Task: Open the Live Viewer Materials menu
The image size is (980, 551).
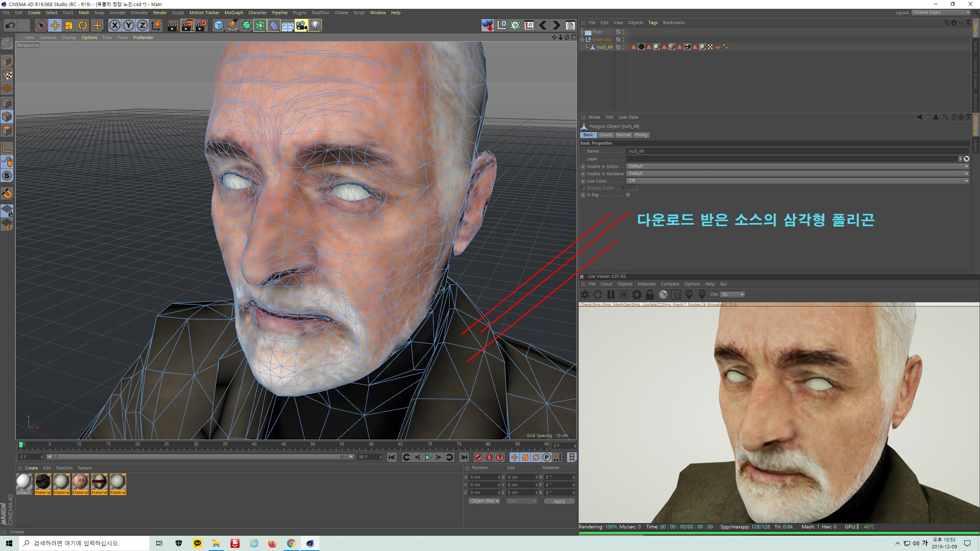Action: [x=647, y=284]
